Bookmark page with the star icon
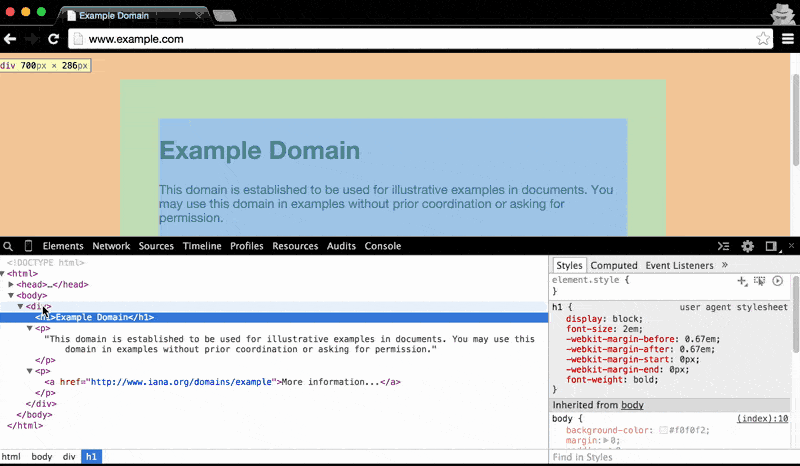Viewport: 800px width, 466px height. [x=763, y=39]
